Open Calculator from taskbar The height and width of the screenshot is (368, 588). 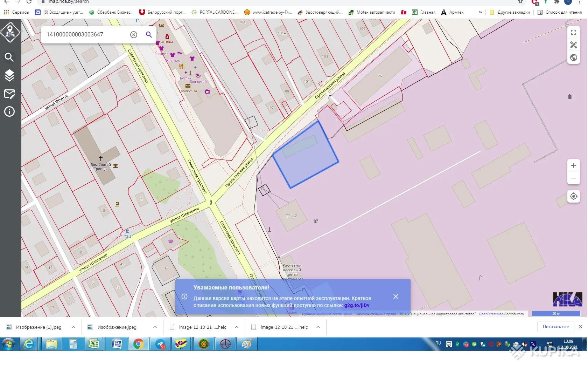73,344
